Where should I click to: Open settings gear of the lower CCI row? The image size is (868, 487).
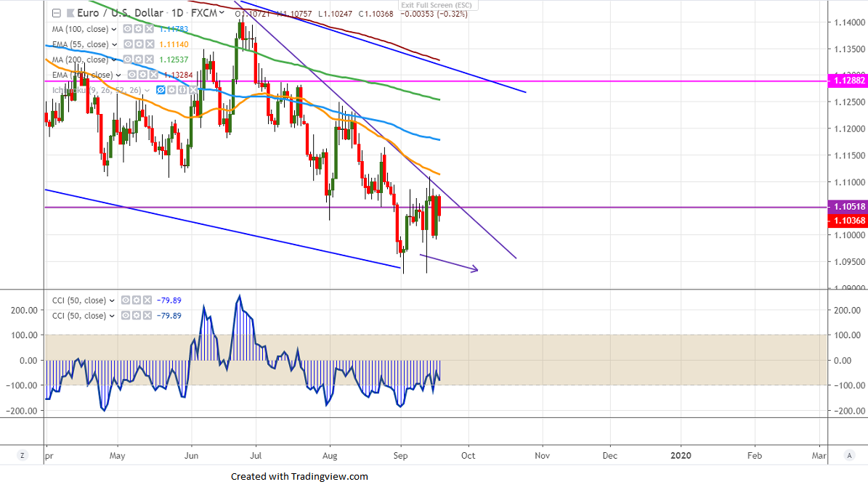pos(136,316)
